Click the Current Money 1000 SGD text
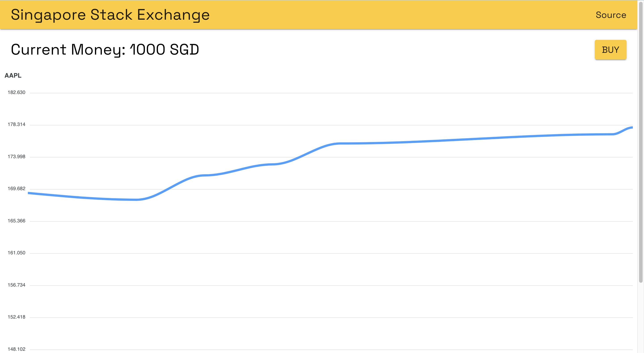The height and width of the screenshot is (353, 644). coord(105,49)
